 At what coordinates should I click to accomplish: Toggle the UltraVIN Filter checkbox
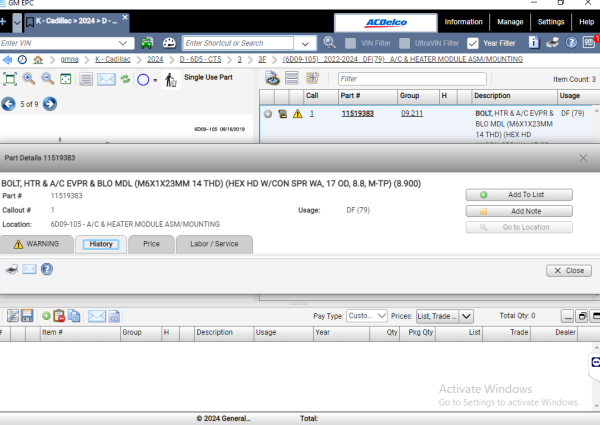pos(404,43)
